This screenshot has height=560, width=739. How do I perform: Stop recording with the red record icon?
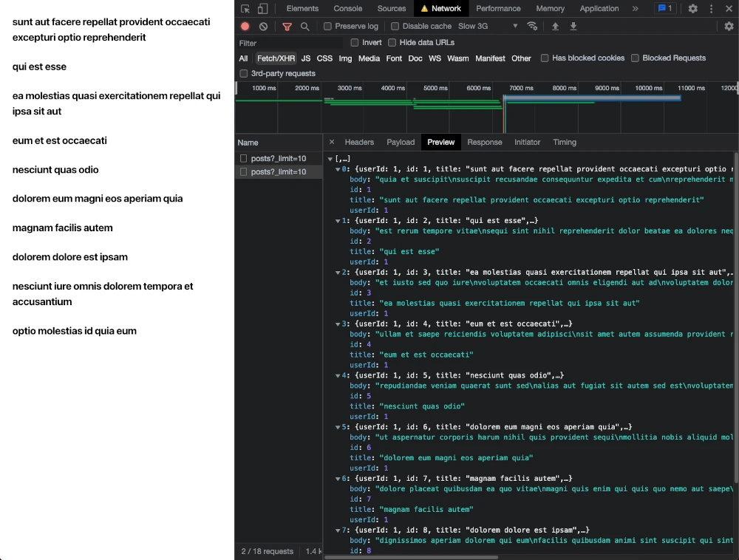click(245, 25)
